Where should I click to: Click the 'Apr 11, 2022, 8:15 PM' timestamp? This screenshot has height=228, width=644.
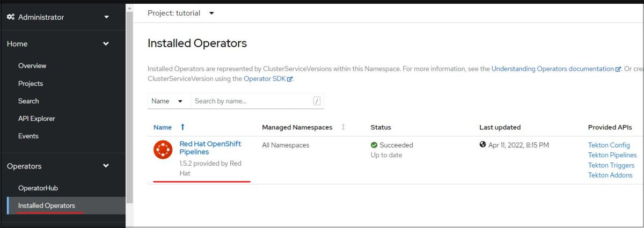518,145
